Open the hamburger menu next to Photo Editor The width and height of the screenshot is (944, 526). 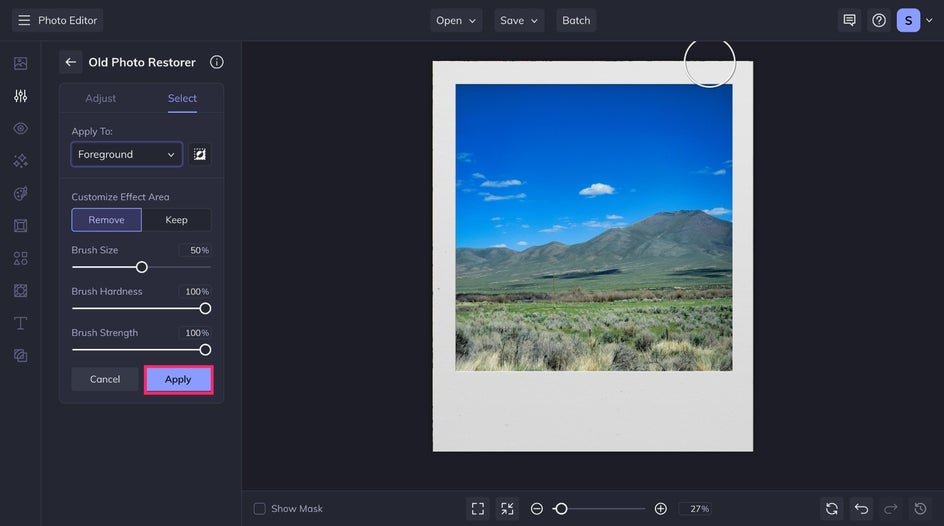point(24,20)
